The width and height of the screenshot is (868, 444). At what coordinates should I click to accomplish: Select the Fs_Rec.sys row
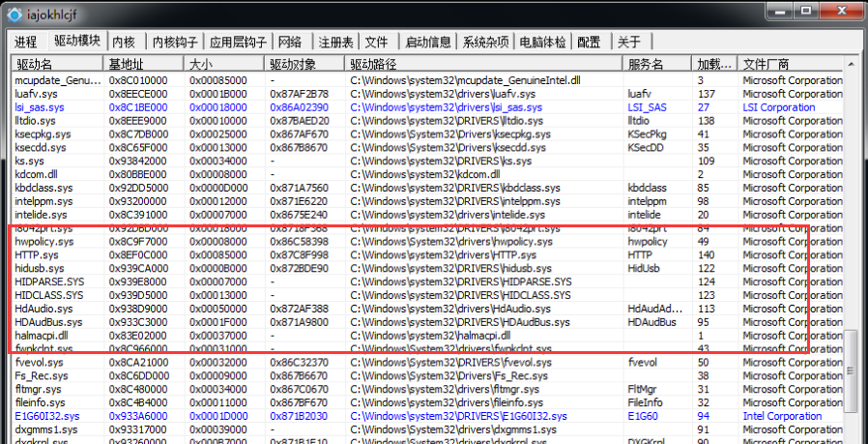coord(427,376)
